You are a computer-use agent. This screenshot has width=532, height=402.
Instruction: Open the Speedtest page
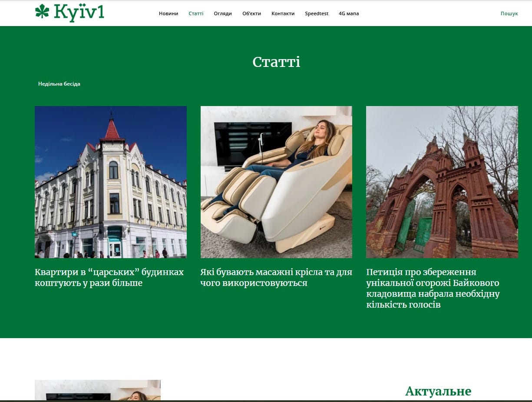[317, 13]
